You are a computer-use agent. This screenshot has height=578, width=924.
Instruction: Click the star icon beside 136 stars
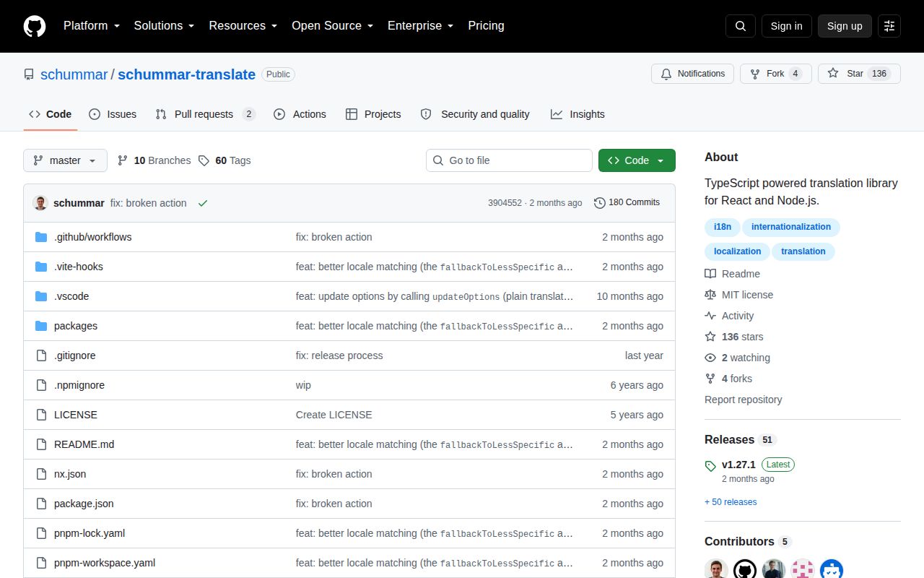[x=710, y=337]
